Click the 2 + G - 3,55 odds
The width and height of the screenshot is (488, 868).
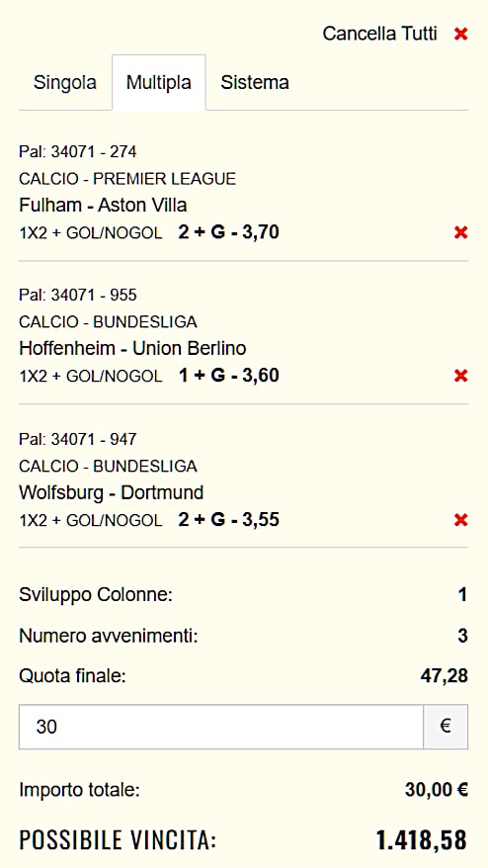tap(228, 519)
